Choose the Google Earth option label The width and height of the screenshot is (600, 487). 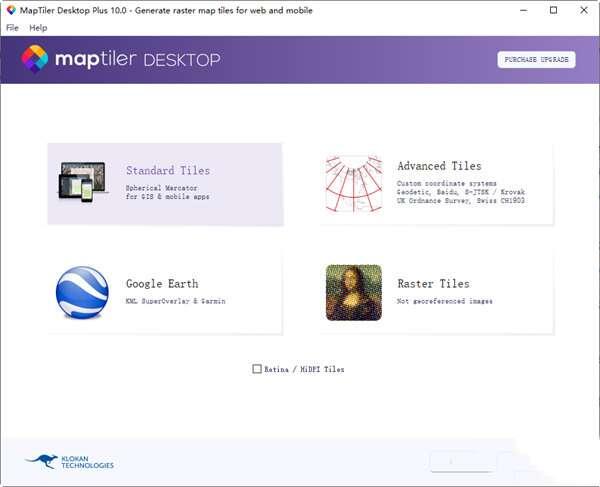[161, 284]
